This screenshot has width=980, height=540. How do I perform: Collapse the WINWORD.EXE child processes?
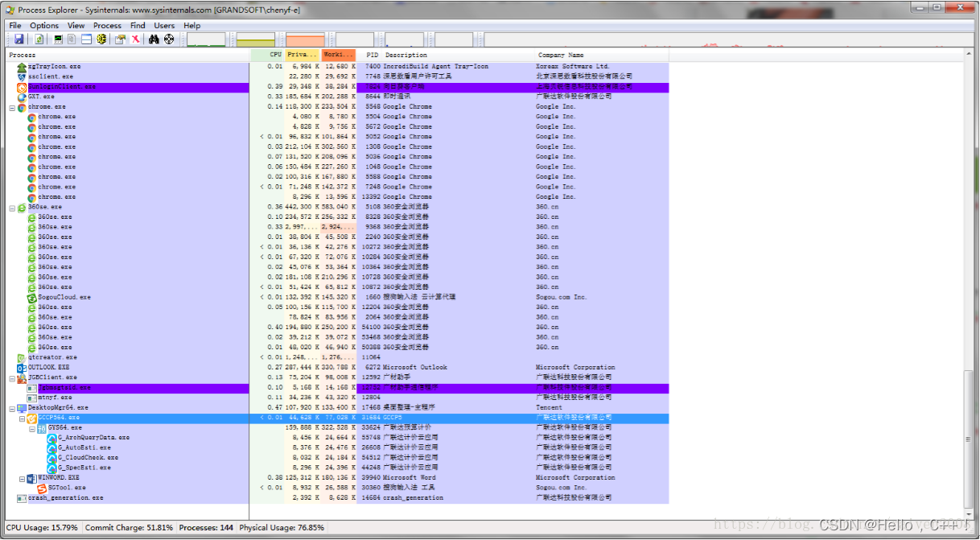tap(22, 477)
